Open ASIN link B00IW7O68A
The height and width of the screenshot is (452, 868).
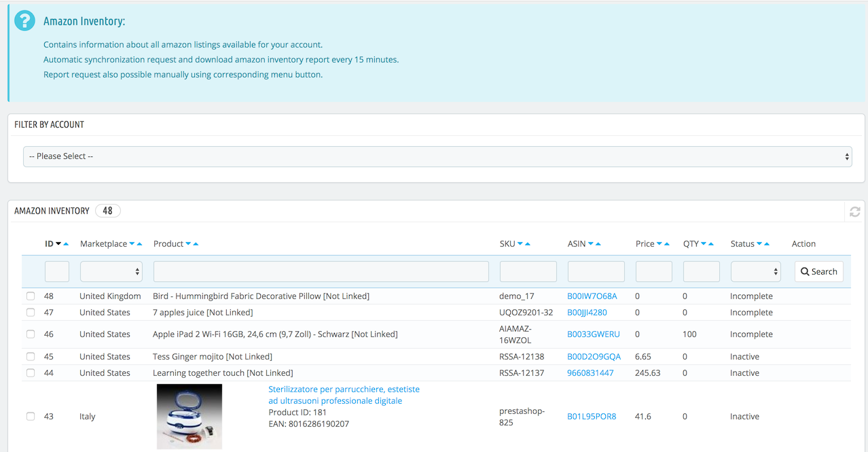[x=592, y=296]
